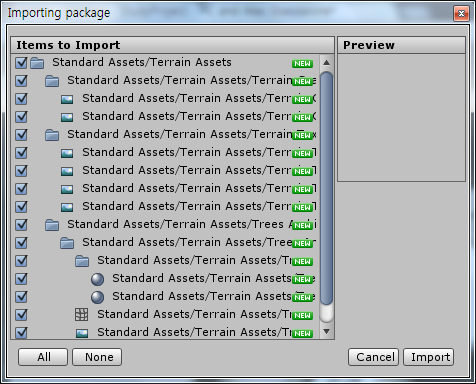Click the texture image icon in the list's last row
476x384 pixels.
(82, 333)
